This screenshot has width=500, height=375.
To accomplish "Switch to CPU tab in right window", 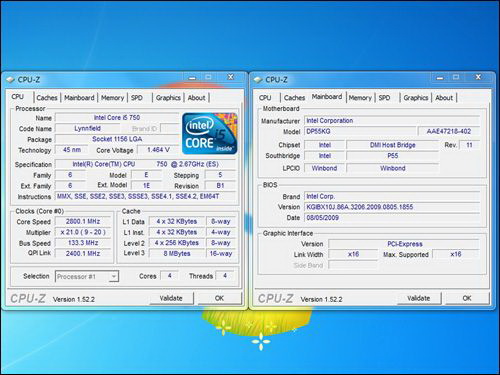I will [265, 98].
